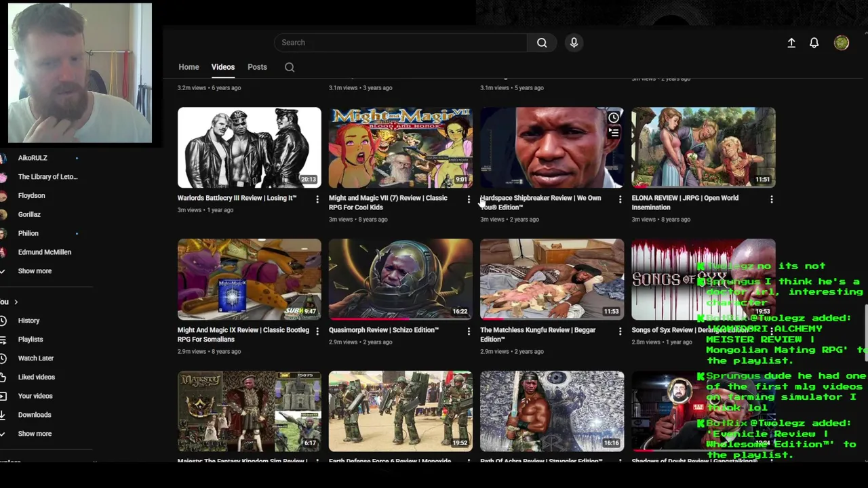The height and width of the screenshot is (488, 868).
Task: Expand Show more under subscriptions
Action: point(35,271)
